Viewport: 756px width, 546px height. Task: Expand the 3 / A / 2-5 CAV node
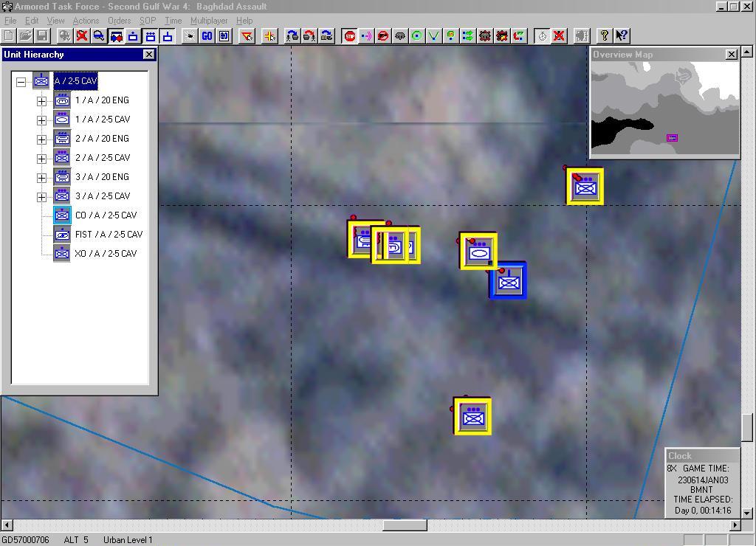tap(42, 196)
